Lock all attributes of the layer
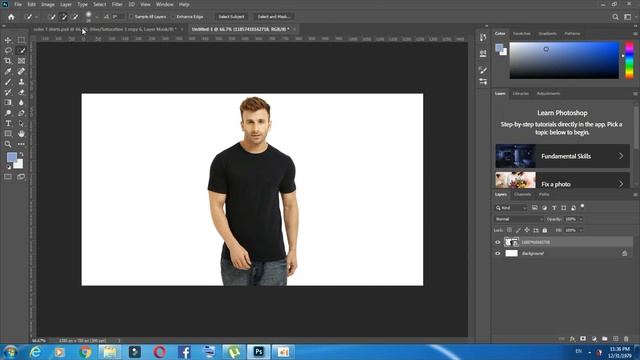The width and height of the screenshot is (640, 360). coord(544,230)
